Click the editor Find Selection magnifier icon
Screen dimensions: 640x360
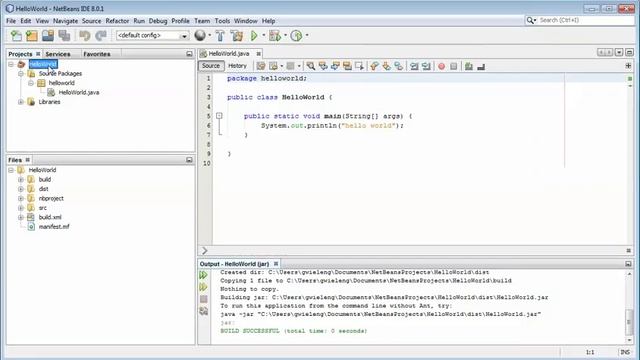tap(311, 66)
